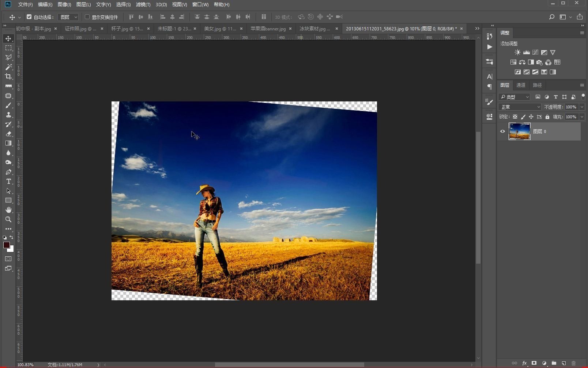Select the Hand tool
Screen dimensions: 588x368
pos(8,210)
